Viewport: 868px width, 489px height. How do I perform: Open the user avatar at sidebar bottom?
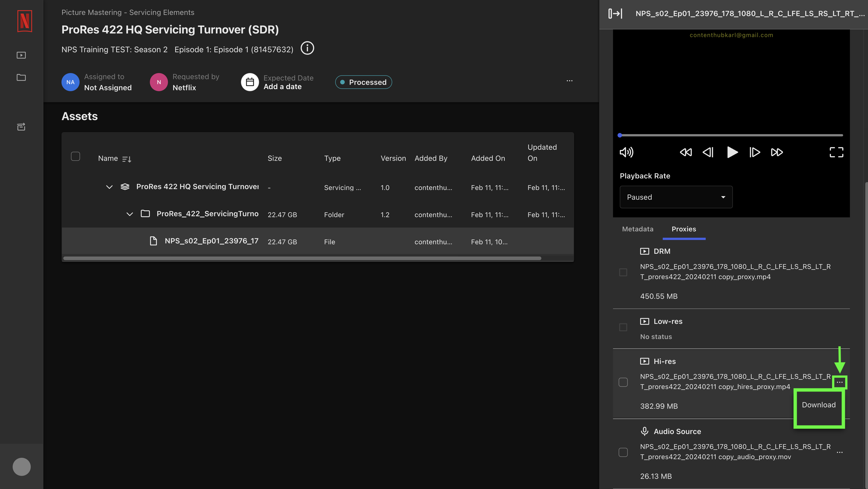[21, 467]
